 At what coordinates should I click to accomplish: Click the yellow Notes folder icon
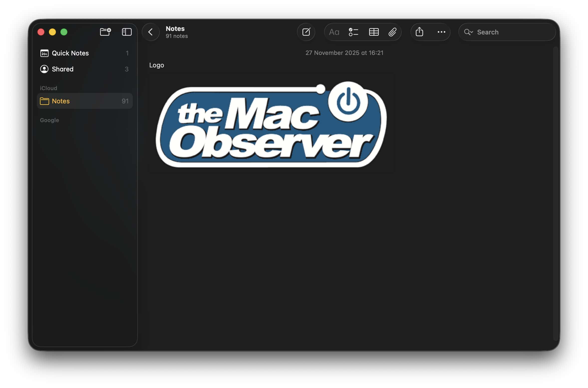click(44, 101)
